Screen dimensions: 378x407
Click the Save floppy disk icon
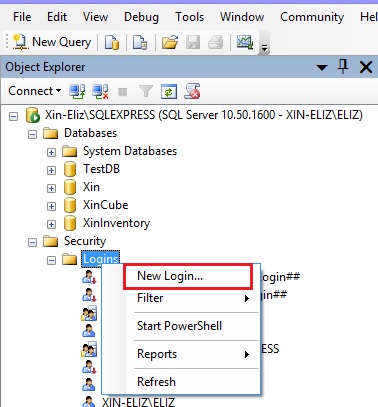pyautogui.click(x=193, y=42)
